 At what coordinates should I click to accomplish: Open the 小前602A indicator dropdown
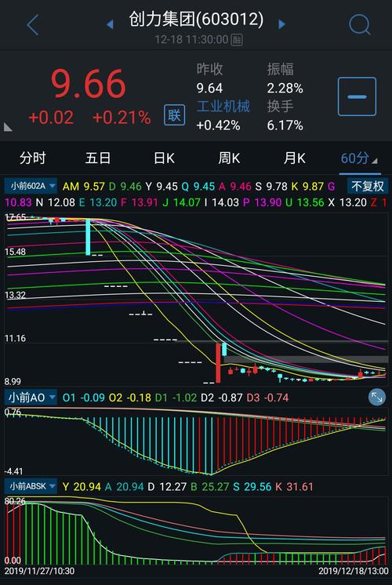tap(31, 186)
